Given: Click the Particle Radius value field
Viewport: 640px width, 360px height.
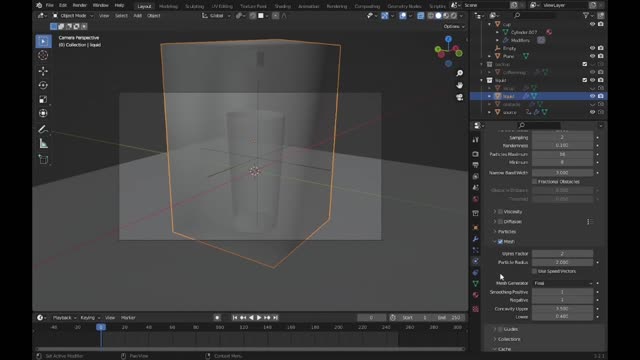Looking at the screenshot, I should 562,262.
